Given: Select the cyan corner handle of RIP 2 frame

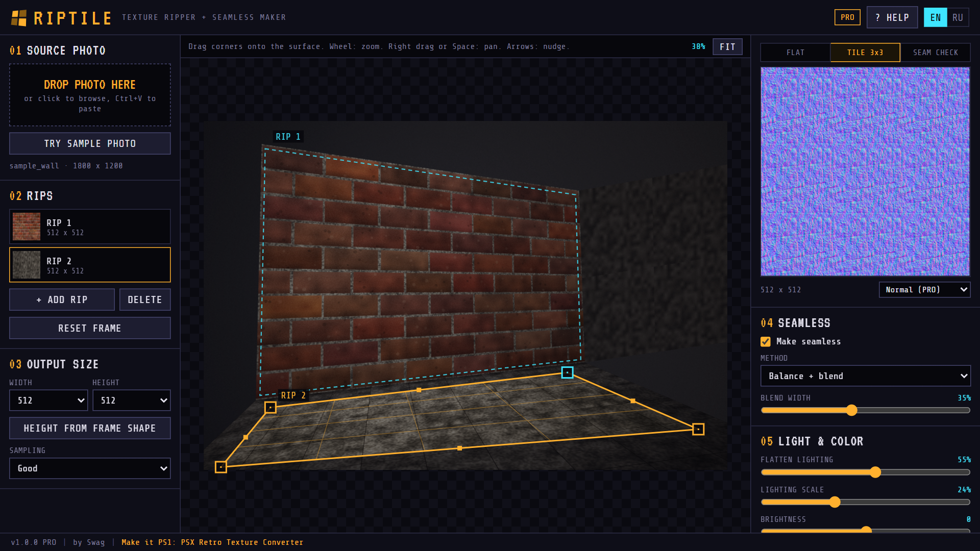Looking at the screenshot, I should point(567,372).
